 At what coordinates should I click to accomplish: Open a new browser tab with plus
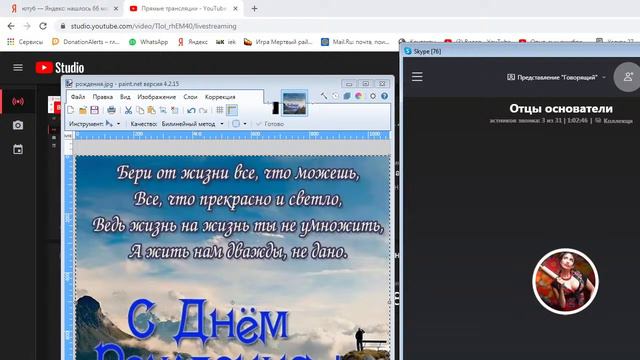[x=254, y=8]
